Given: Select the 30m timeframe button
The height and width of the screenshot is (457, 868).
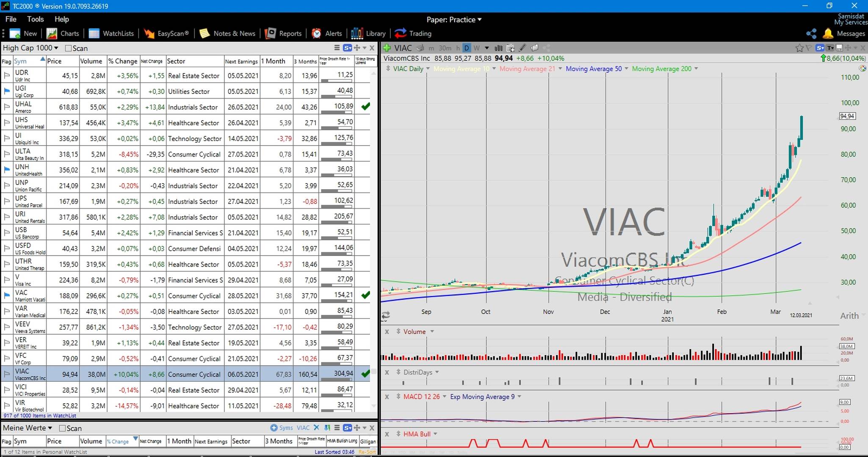Looking at the screenshot, I should point(445,48).
